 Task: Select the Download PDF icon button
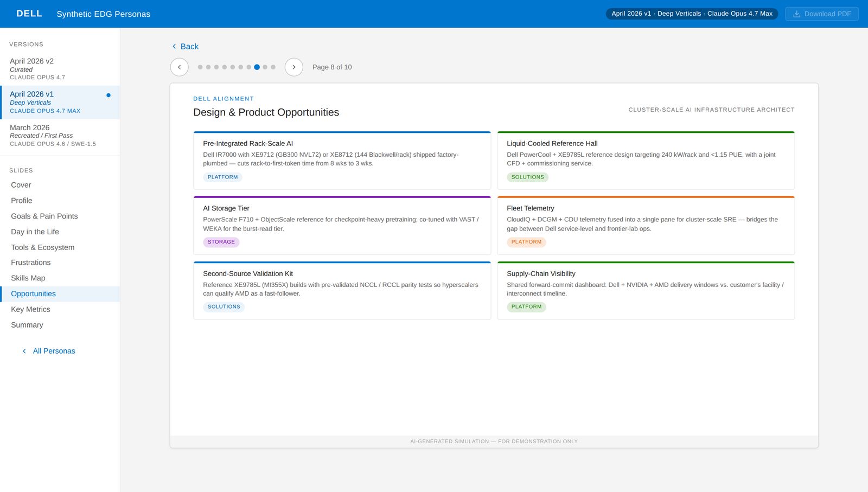coord(821,14)
